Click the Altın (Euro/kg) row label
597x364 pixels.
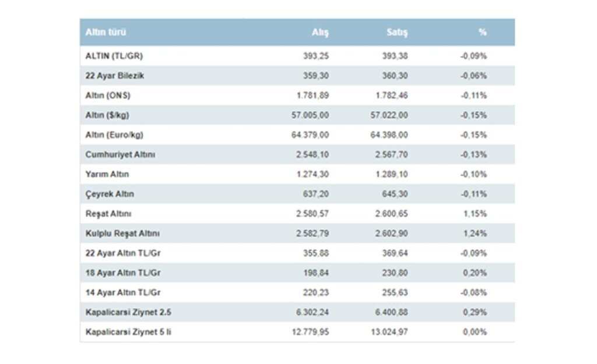114,135
